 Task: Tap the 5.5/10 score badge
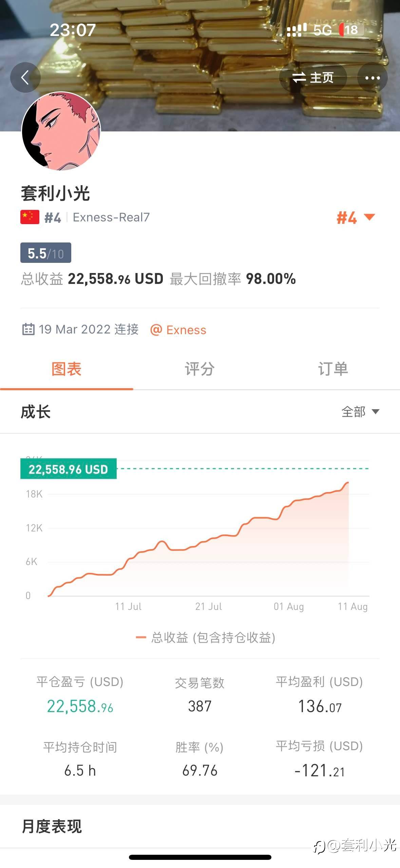(x=46, y=253)
